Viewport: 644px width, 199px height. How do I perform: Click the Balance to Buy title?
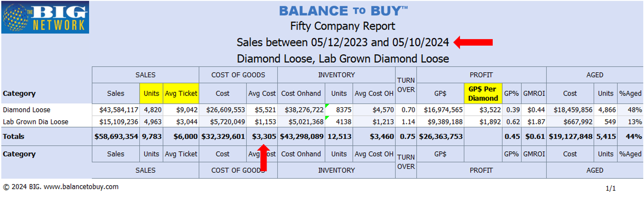click(343, 11)
